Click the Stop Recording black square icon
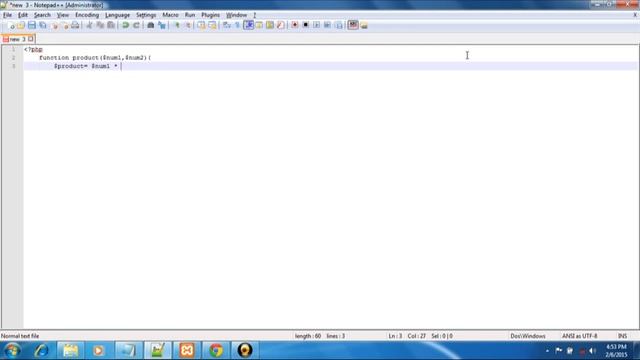The height and width of the screenshot is (360, 640). [305, 25]
